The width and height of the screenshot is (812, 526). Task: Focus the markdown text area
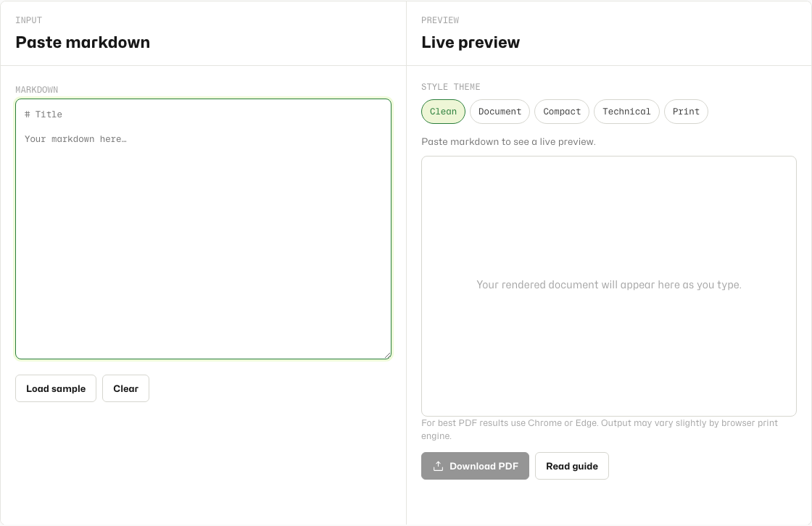(204, 229)
